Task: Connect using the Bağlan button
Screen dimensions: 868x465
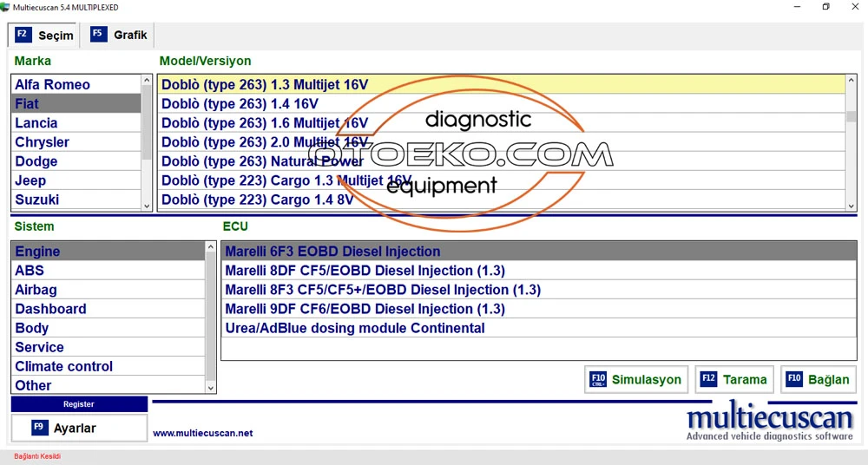Action: [x=819, y=379]
